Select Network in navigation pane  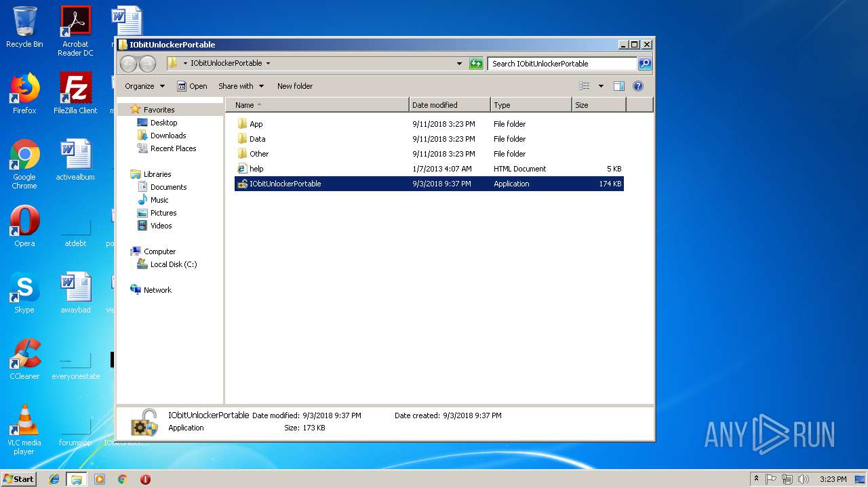[x=157, y=290]
